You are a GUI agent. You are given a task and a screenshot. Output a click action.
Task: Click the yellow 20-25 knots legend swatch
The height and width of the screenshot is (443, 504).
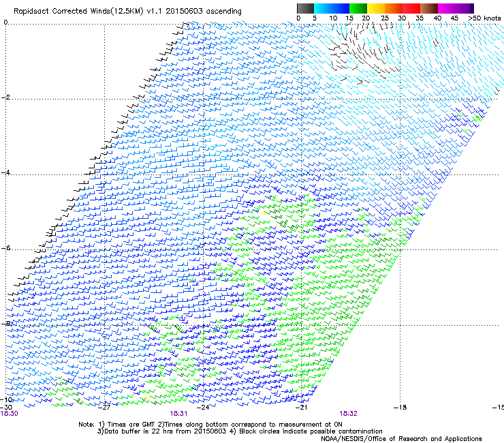(x=376, y=8)
